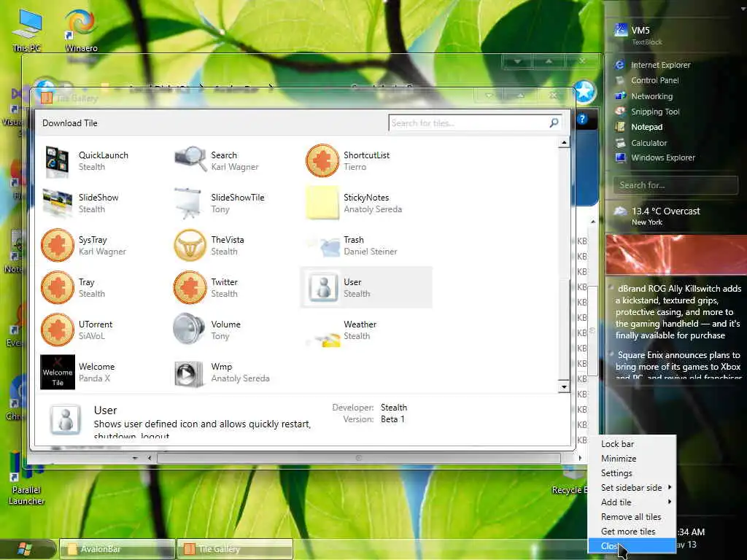Click the Download Tile heading
The height and width of the screenshot is (560, 747).
[x=69, y=122]
